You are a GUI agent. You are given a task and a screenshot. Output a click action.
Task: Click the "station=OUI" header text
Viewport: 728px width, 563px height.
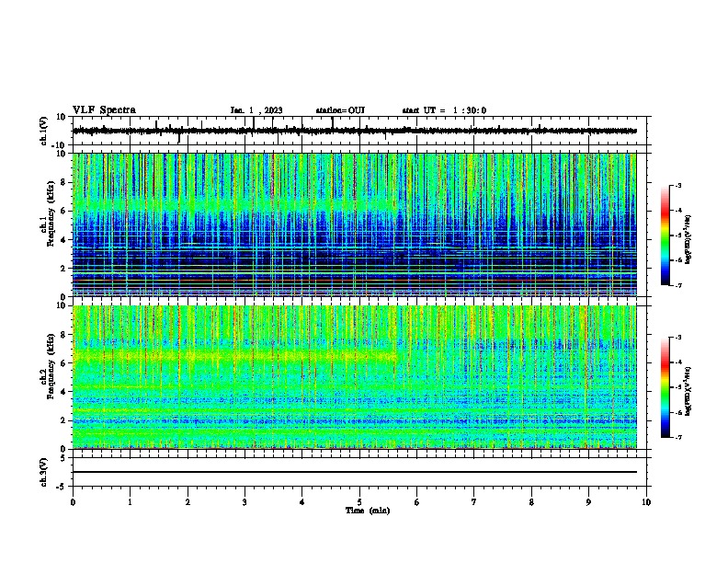[340, 110]
